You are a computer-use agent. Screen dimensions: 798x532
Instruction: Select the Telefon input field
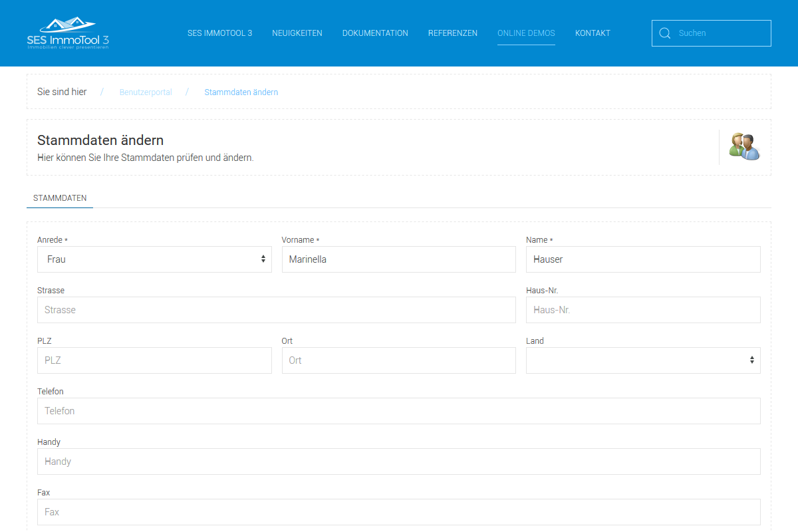tap(399, 411)
